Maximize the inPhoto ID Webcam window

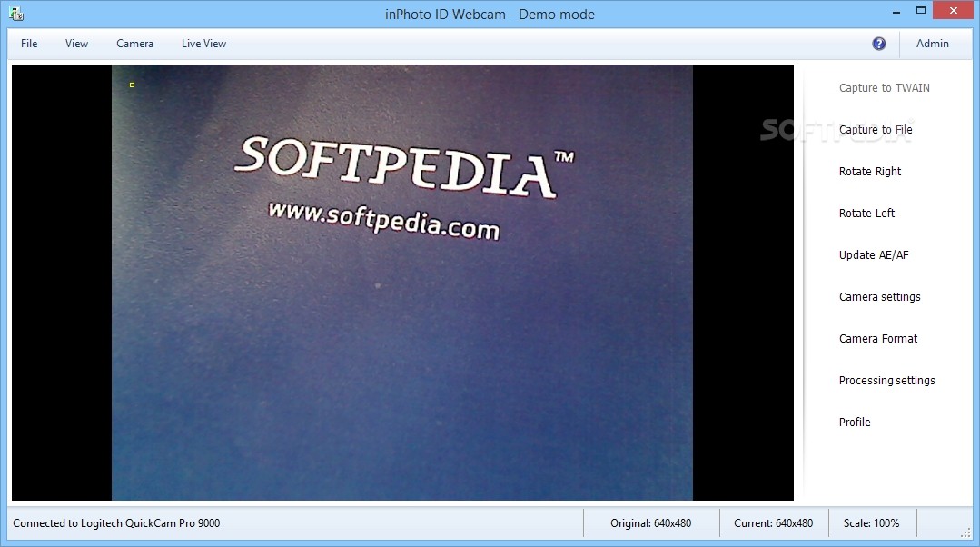pyautogui.click(x=921, y=11)
